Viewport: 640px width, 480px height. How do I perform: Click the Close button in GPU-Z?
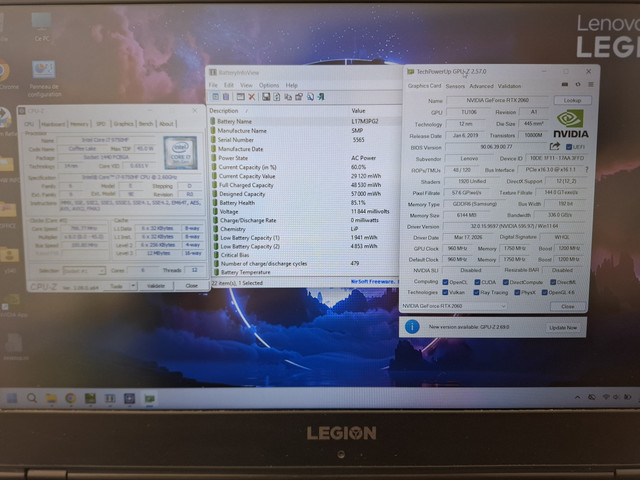(x=567, y=306)
